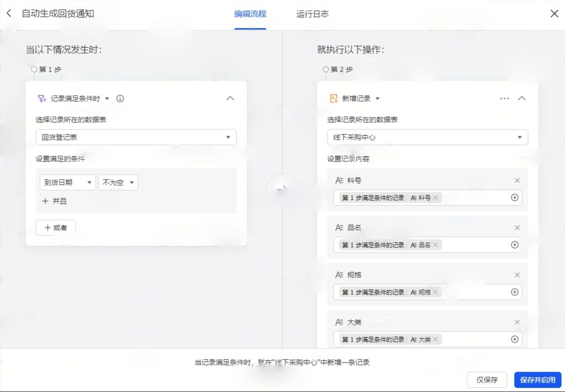565x392 pixels.
Task: Delete the 规格 reference tag via its x
Action: click(x=435, y=292)
